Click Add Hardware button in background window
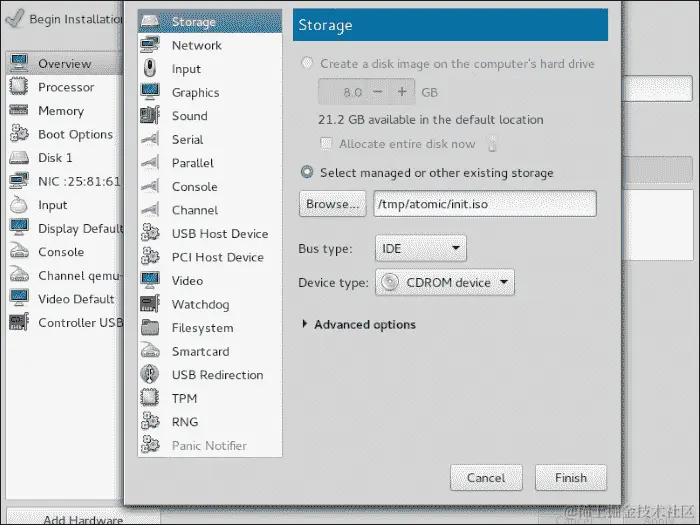 [83, 518]
